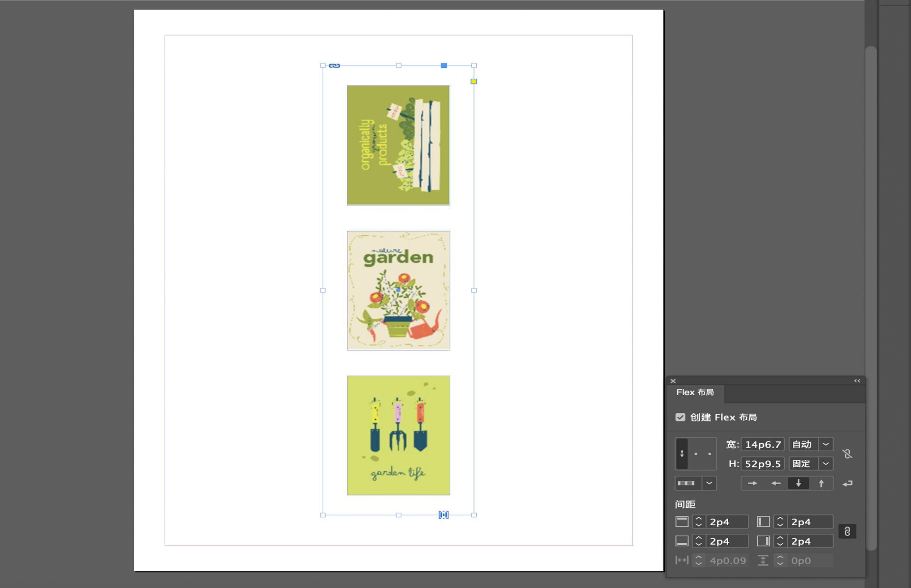The height and width of the screenshot is (588, 911).
Task: Select the bottom-to-top direction arrow
Action: click(x=821, y=483)
